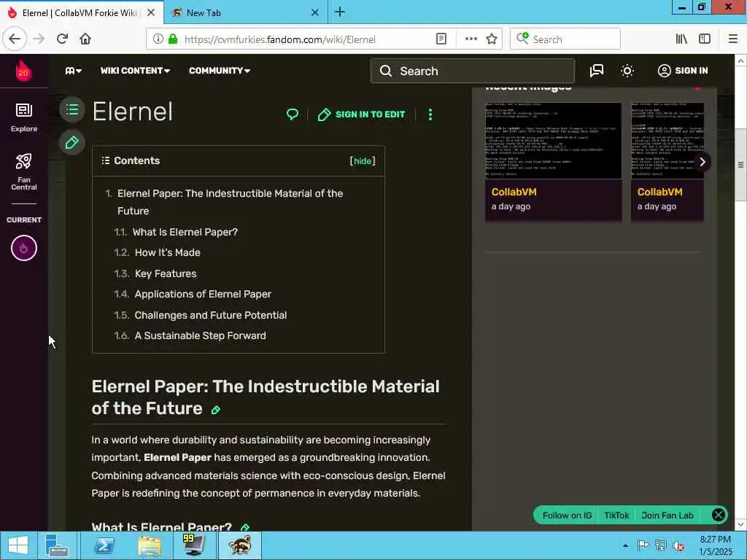Click SIGN IN TO EDIT
This screenshot has width=747, height=560.
(x=362, y=114)
